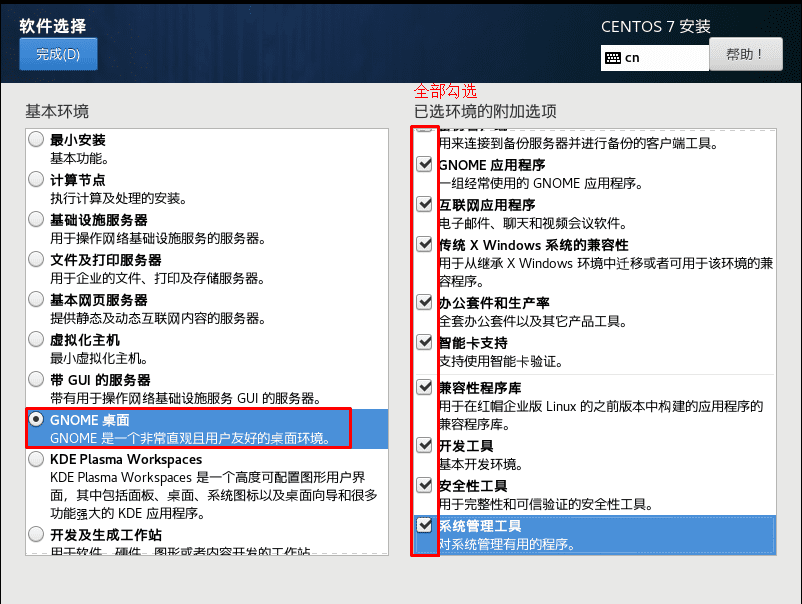Image resolution: width=802 pixels, height=604 pixels.
Task: Click description 全套办公套件以及其它产品工具。
Action: pos(533,321)
